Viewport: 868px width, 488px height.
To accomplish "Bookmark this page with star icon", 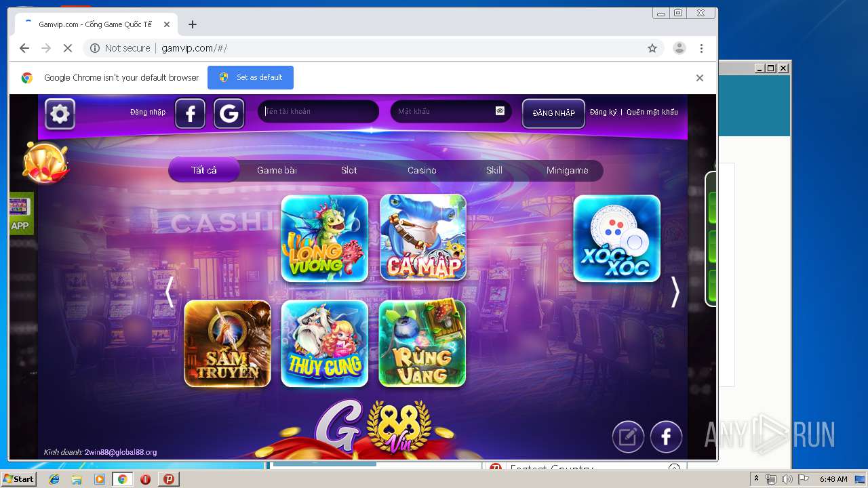I will (652, 48).
